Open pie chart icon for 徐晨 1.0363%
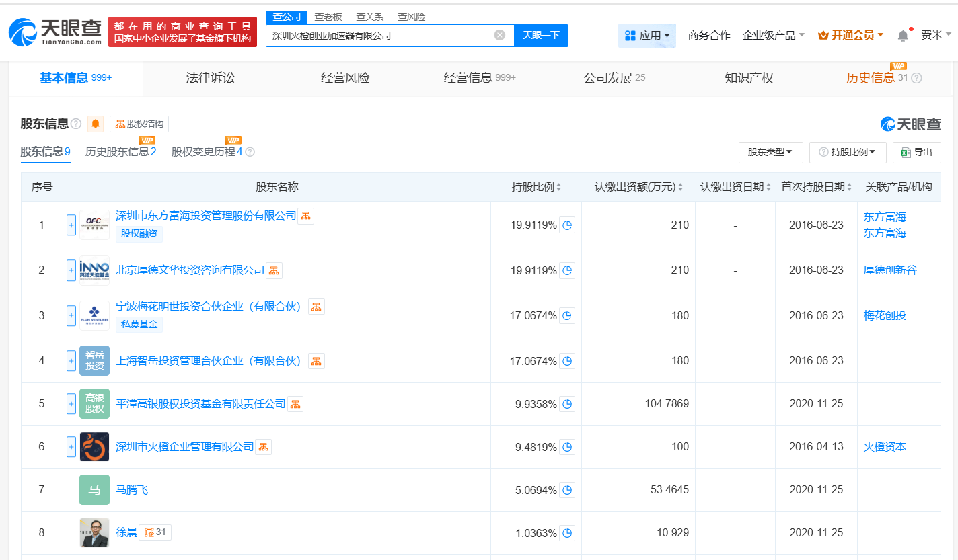The image size is (958, 560). [567, 533]
